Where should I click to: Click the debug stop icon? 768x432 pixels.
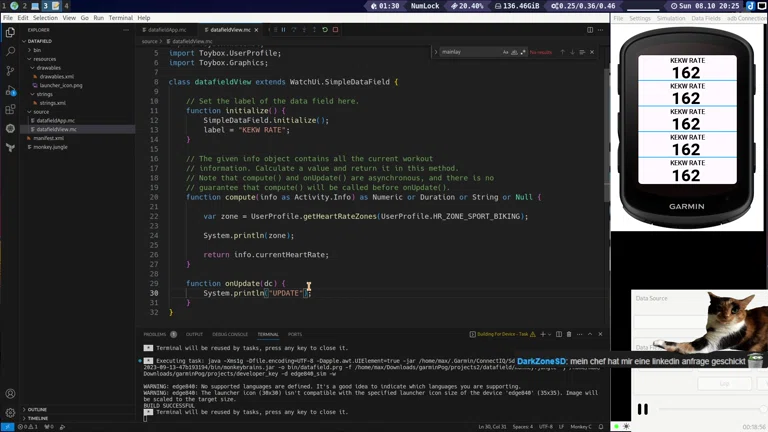[335, 30]
